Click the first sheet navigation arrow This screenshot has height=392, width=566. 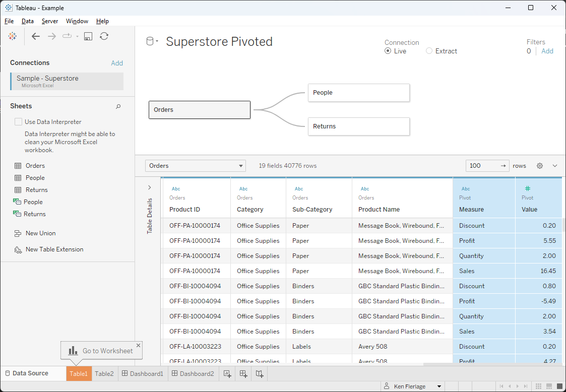coord(501,386)
